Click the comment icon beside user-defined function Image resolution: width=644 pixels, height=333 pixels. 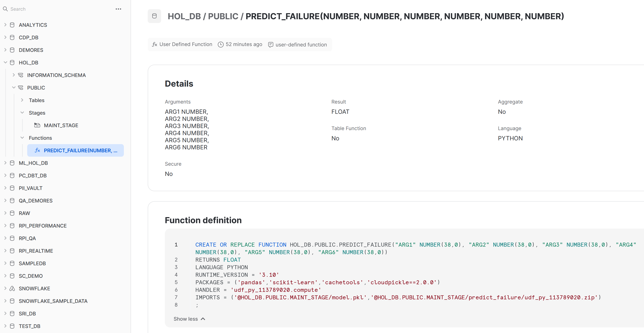click(x=271, y=45)
